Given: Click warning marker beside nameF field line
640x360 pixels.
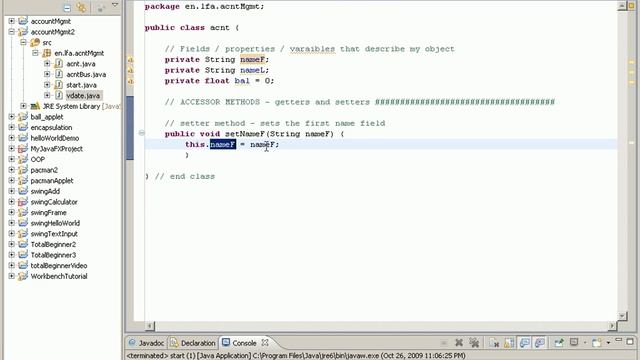Looking at the screenshot, I should (130, 60).
